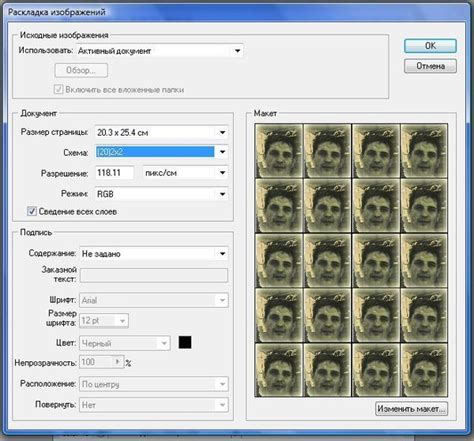Click the Изменить макет... button
474x441 pixels.
[411, 409]
